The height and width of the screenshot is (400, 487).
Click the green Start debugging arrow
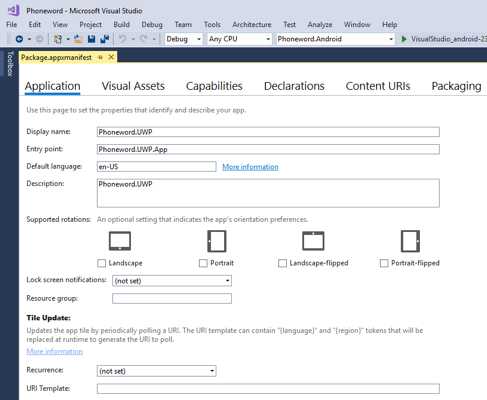click(x=403, y=39)
